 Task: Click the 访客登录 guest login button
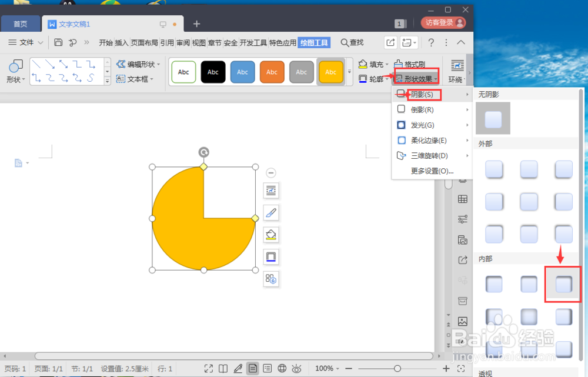[x=443, y=23]
